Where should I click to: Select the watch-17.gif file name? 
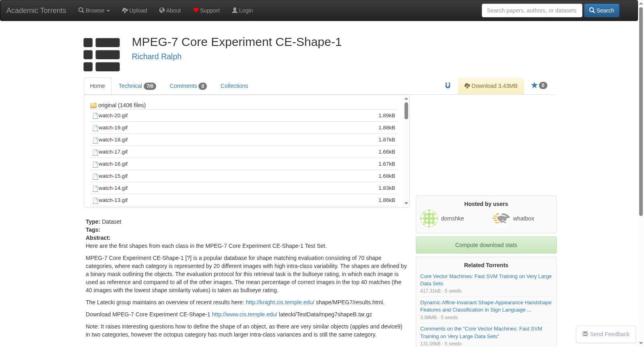tap(113, 152)
